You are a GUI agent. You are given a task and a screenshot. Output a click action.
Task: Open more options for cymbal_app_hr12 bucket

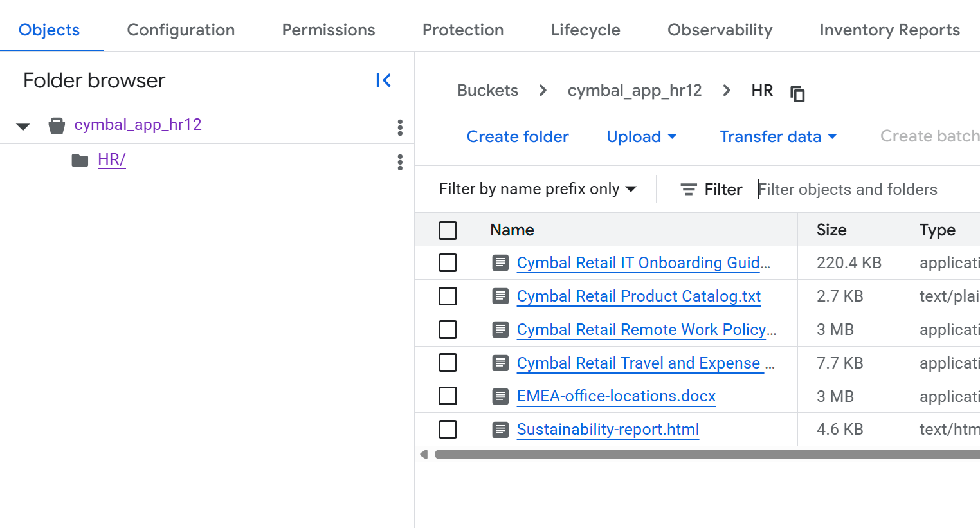tap(400, 127)
